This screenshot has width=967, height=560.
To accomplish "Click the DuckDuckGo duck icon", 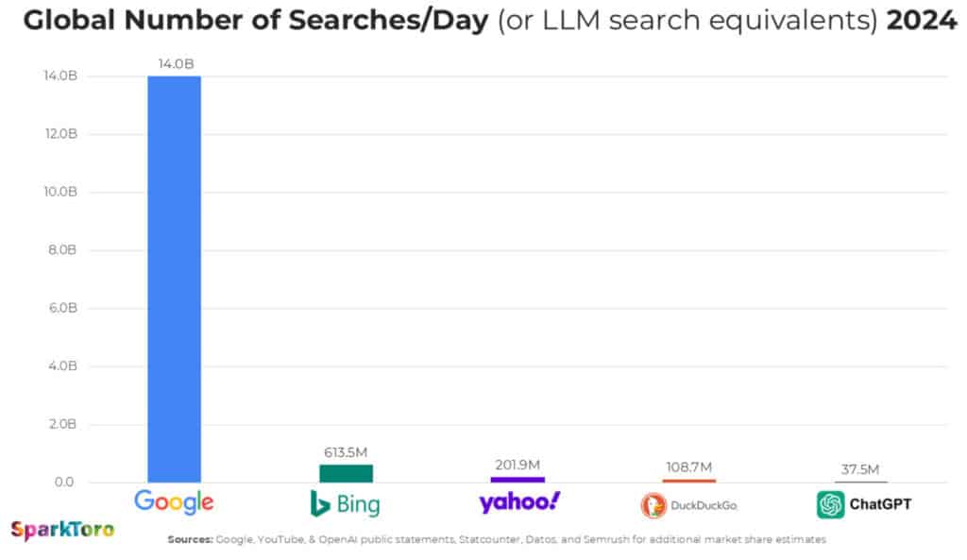I will click(x=653, y=506).
